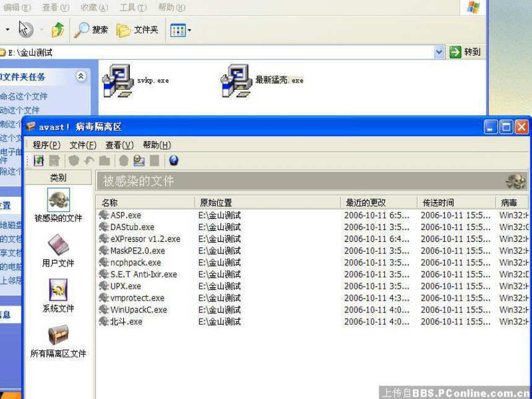Viewport: 532px width, 399px height.
Task: Open the 收藏(A) menu in Explorer
Action: coord(94,7)
